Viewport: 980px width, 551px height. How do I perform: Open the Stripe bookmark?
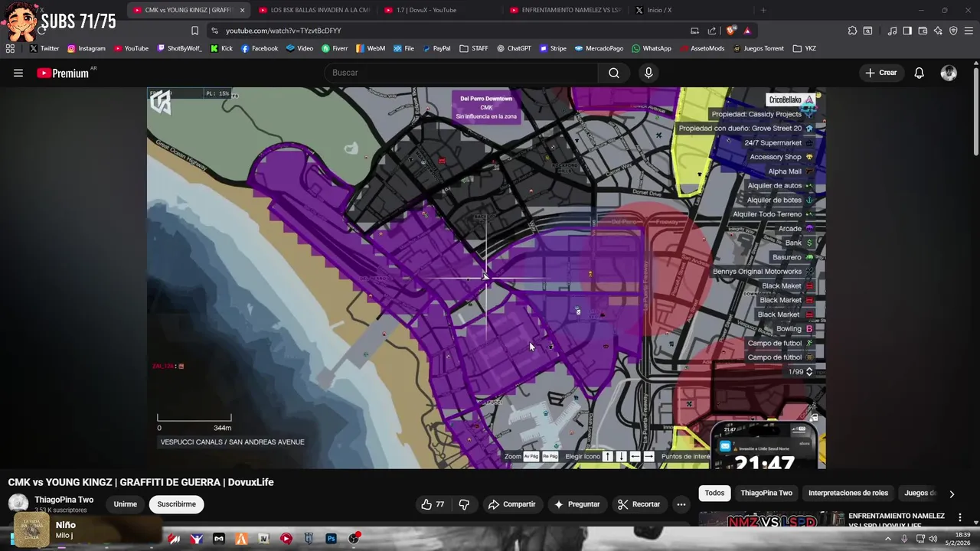(x=553, y=48)
